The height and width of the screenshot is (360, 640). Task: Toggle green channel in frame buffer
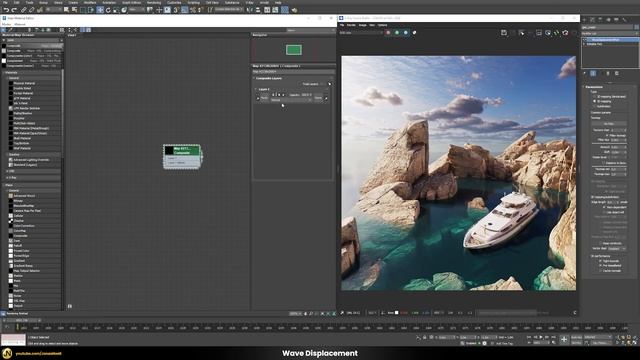click(397, 33)
